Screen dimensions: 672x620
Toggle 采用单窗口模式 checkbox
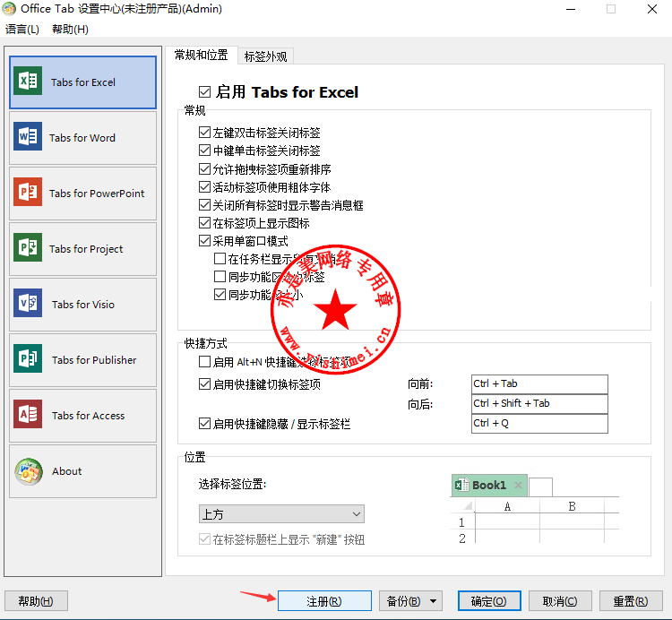tap(205, 241)
